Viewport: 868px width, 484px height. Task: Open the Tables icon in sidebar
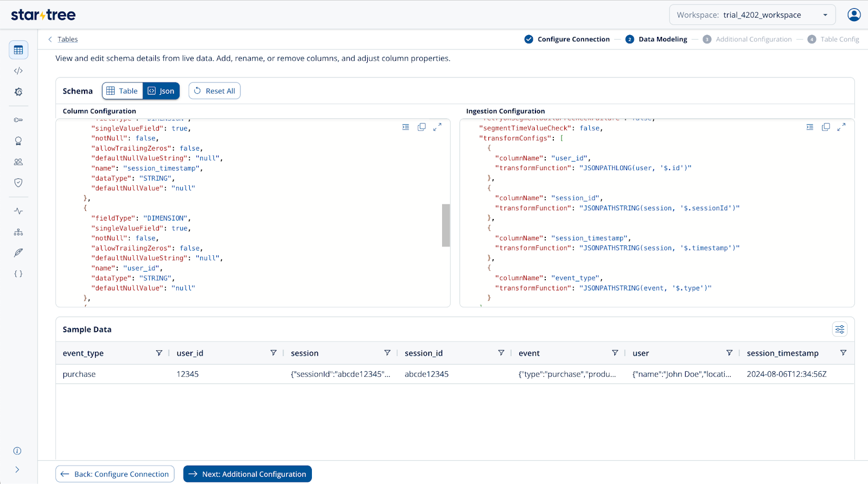click(18, 50)
